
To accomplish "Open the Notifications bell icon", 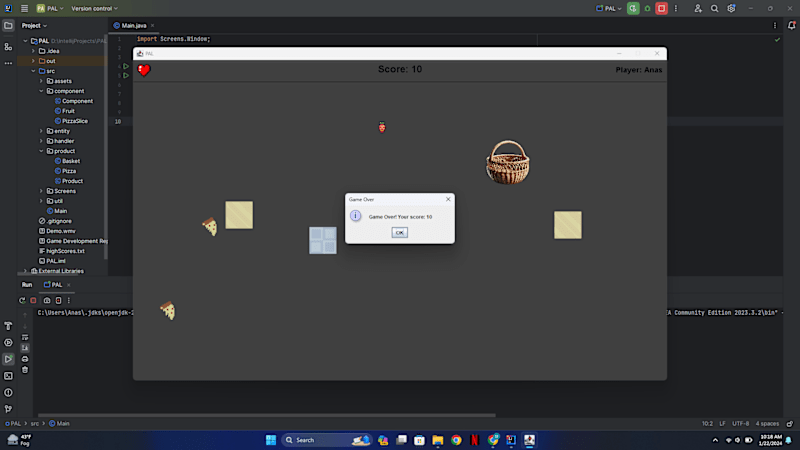I will 791,26.
